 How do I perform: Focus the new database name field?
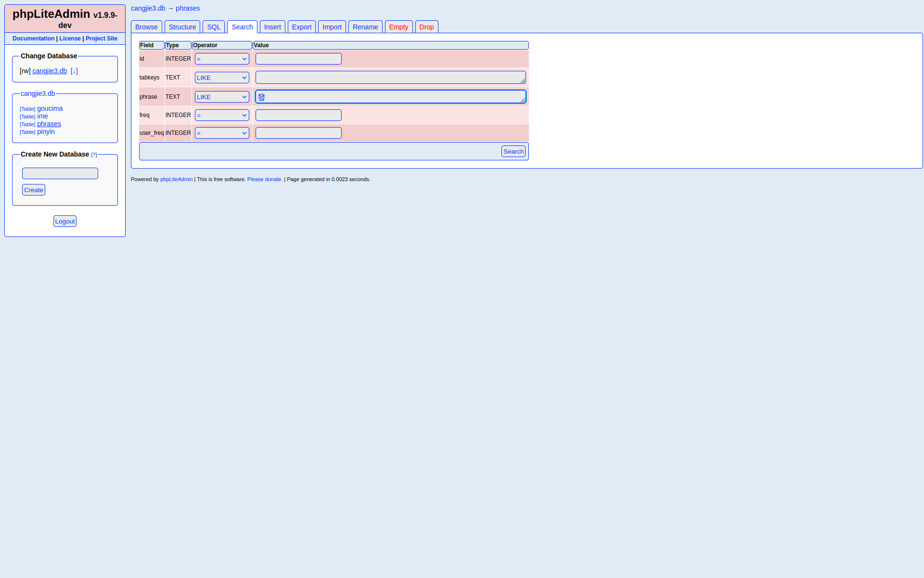(60, 173)
